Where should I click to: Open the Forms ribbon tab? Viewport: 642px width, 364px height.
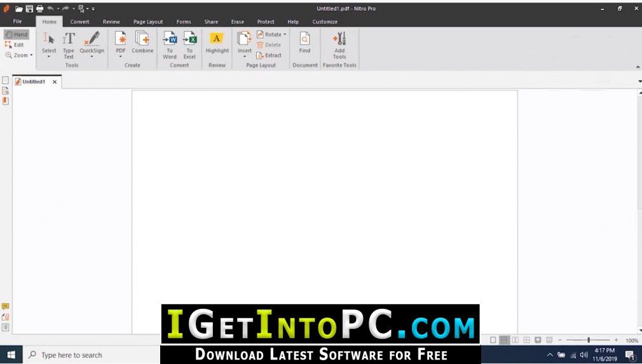click(184, 22)
